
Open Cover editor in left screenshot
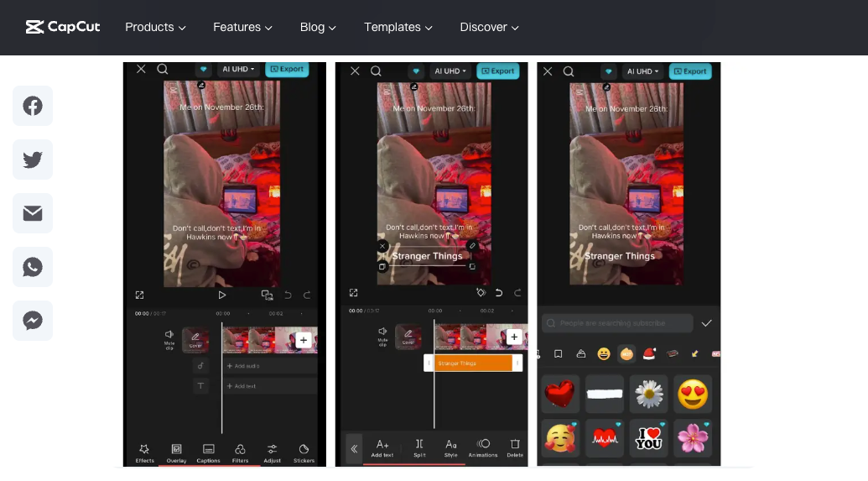(195, 339)
